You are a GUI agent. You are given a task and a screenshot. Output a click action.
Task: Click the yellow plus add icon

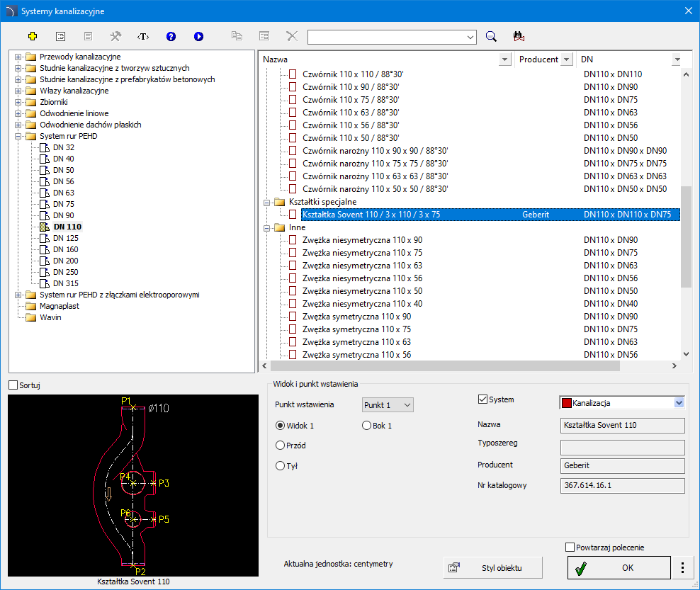coord(32,36)
